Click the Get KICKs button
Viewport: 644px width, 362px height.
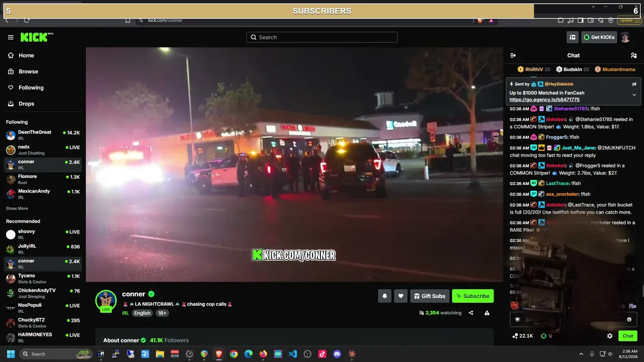599,37
